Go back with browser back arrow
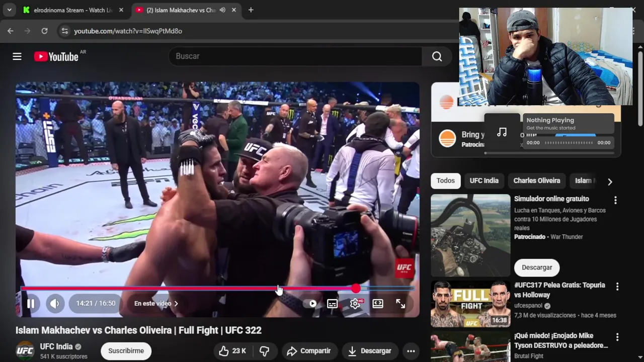This screenshot has height=362, width=644. click(x=11, y=31)
